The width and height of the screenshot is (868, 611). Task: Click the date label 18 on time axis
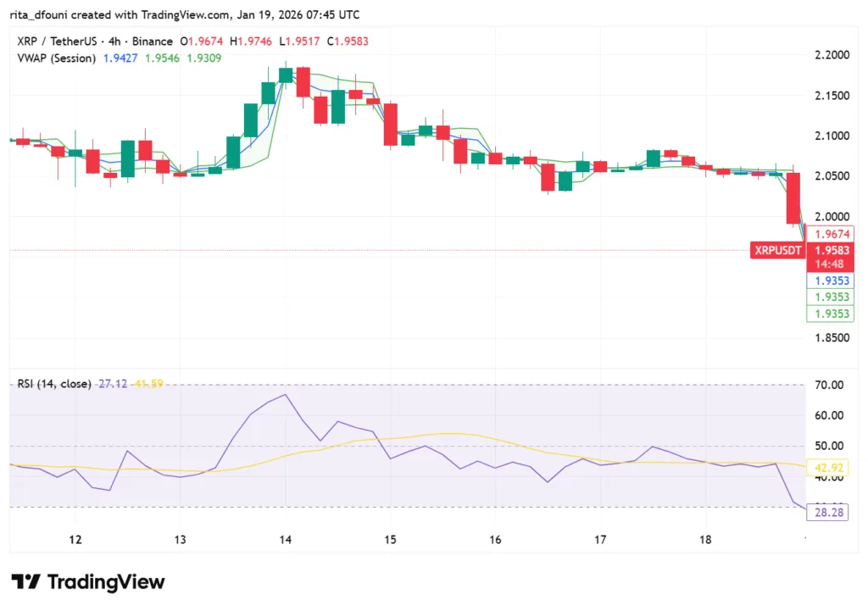tap(704, 540)
